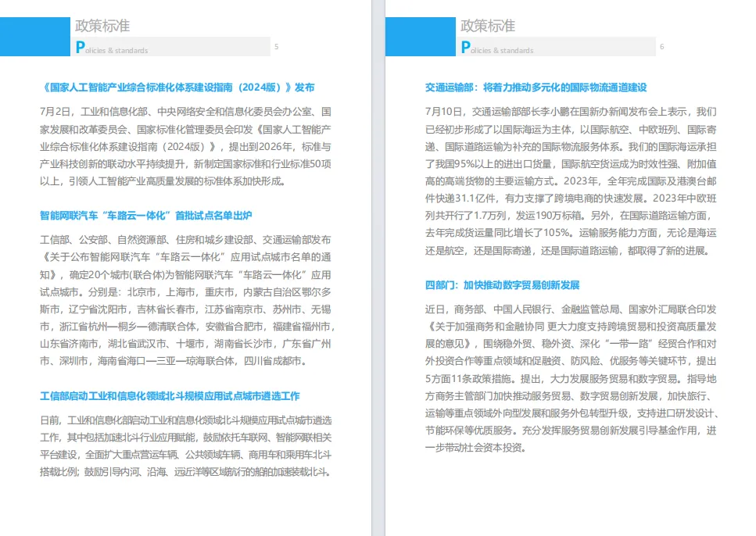Screen dimensions: 756x536
Task: Click the paragraph line starting with 7月10日
Action: pyautogui.click(x=571, y=112)
